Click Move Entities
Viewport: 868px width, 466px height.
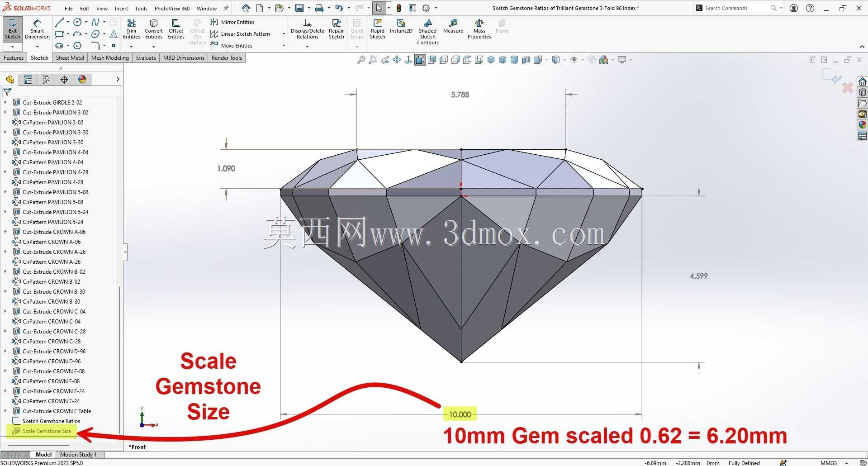(231, 46)
